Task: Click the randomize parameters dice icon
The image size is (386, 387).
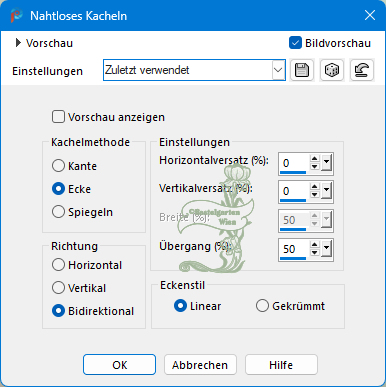Action: (x=332, y=70)
